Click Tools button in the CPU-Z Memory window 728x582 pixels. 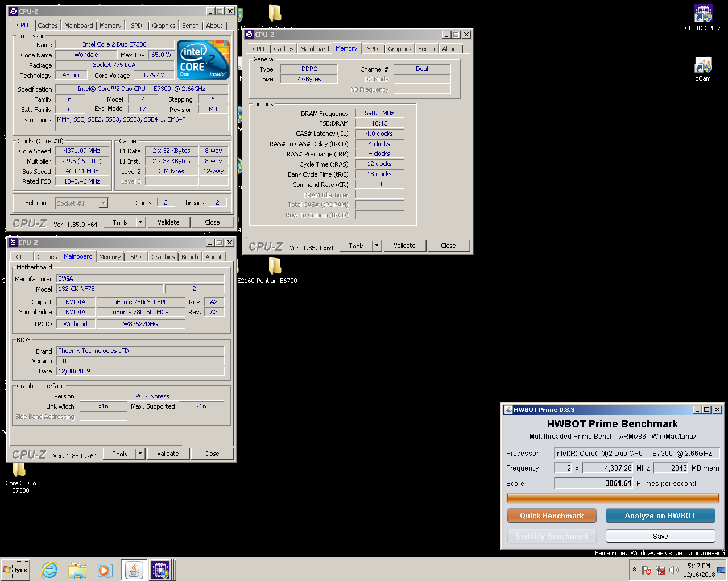[356, 246]
